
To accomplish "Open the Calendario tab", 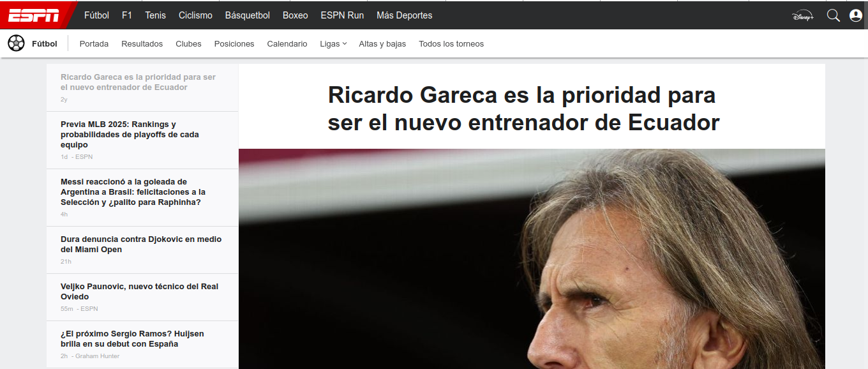I will [x=287, y=44].
